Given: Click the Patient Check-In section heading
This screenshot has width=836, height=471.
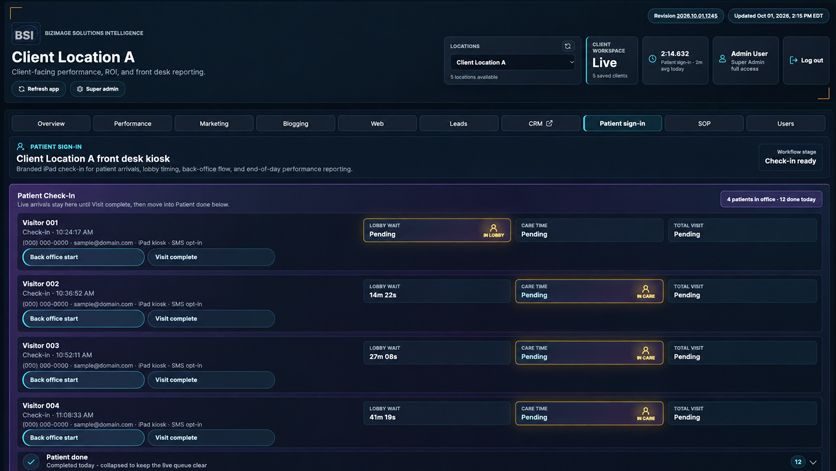Looking at the screenshot, I should pos(46,195).
